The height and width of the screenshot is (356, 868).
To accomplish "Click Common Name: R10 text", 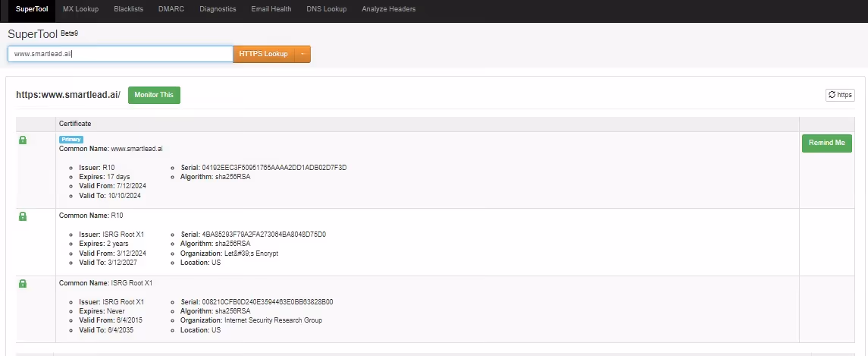I will (91, 215).
